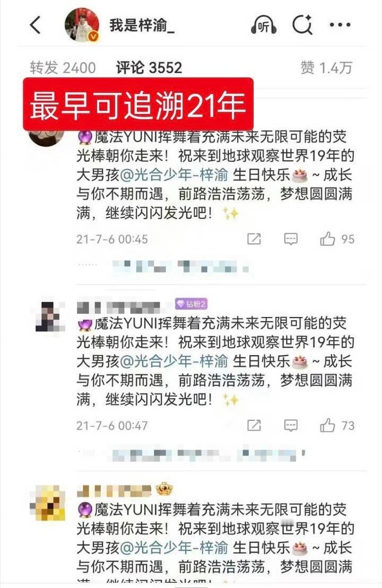Open the 赞 1.4万 tab
Screen dimensions: 382x588
click(326, 68)
